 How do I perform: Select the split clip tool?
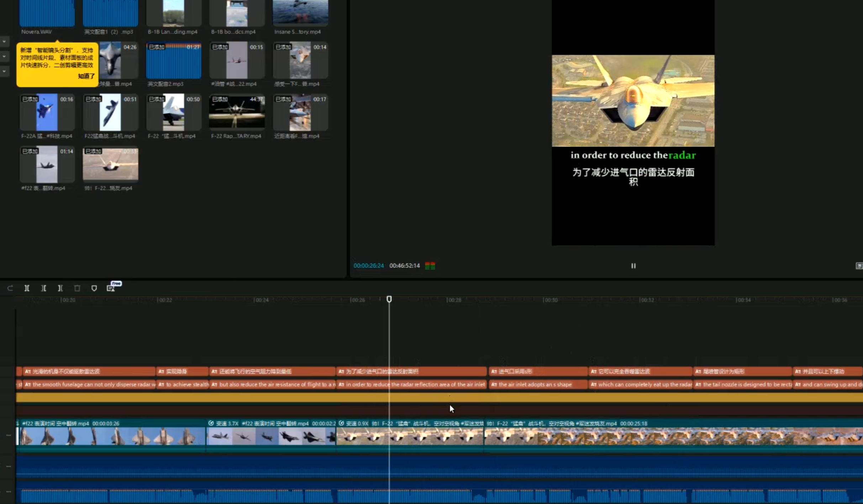coord(27,288)
